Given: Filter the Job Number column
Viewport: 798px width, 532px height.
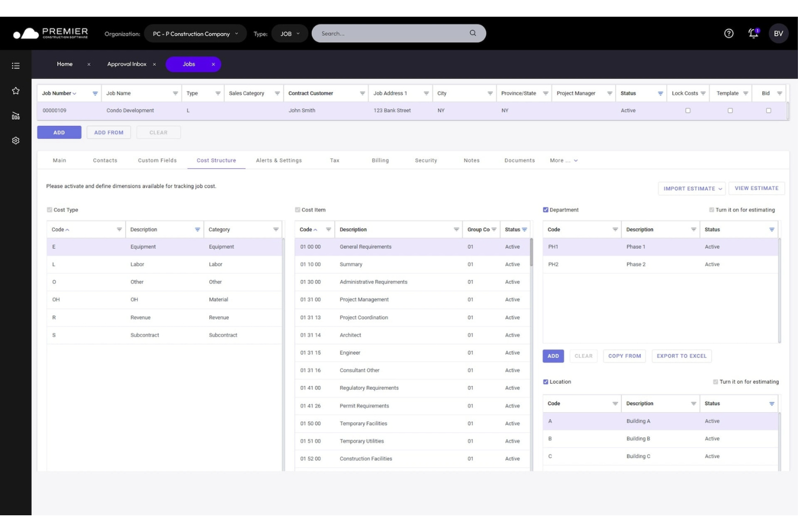Looking at the screenshot, I should 95,93.
